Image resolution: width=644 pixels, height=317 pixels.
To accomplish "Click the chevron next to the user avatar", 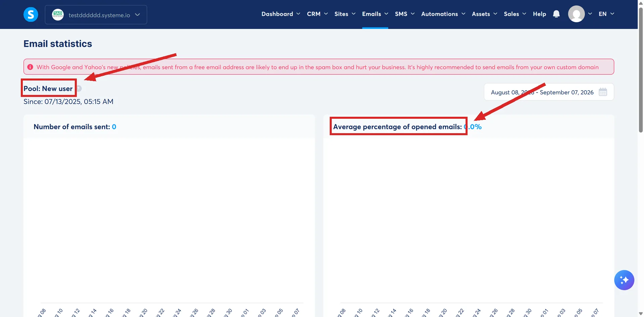I will [590, 14].
